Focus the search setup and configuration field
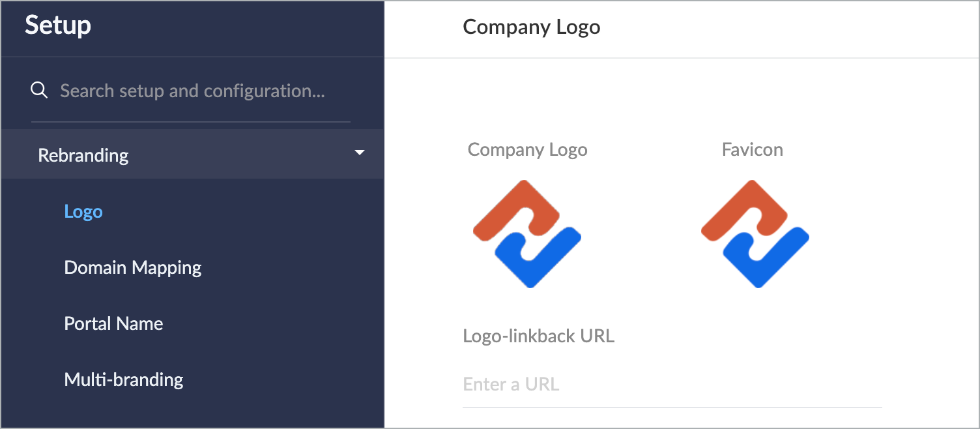 192,91
